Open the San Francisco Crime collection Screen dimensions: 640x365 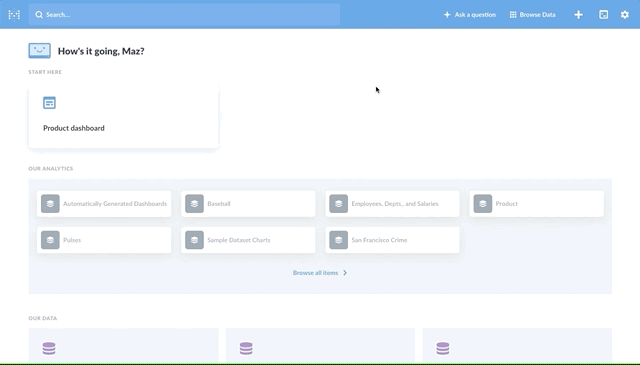click(x=392, y=240)
